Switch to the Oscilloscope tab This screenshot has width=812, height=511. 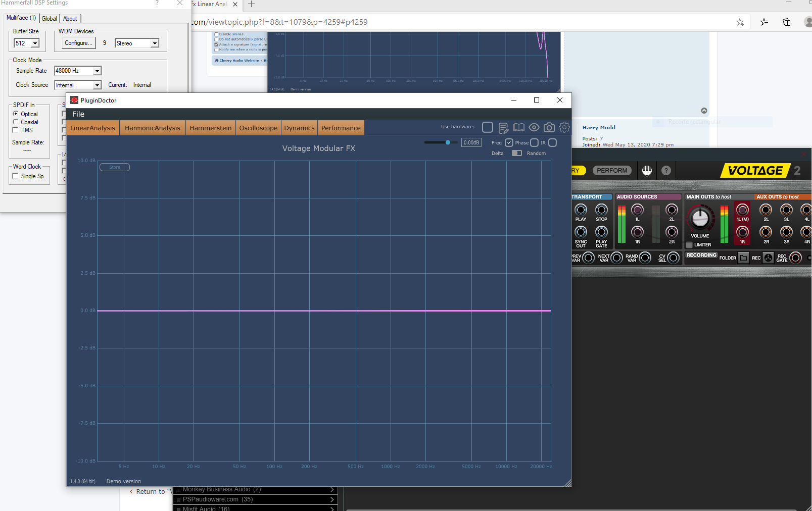258,128
